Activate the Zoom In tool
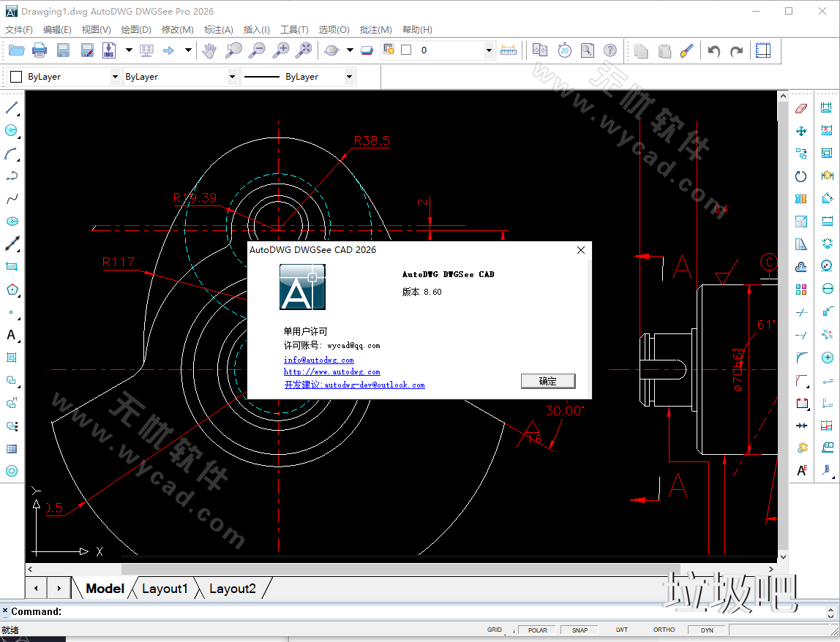The height and width of the screenshot is (642, 840). 280,50
